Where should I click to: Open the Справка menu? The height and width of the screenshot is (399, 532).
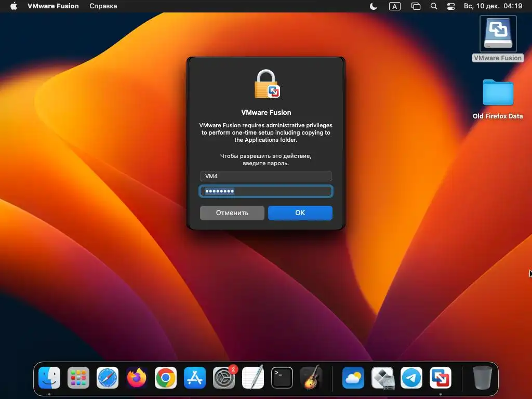[x=103, y=6]
